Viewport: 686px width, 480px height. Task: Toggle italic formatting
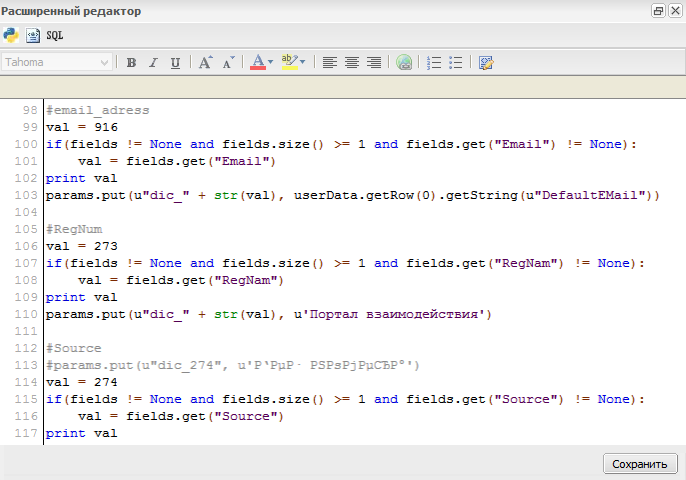tap(153, 62)
